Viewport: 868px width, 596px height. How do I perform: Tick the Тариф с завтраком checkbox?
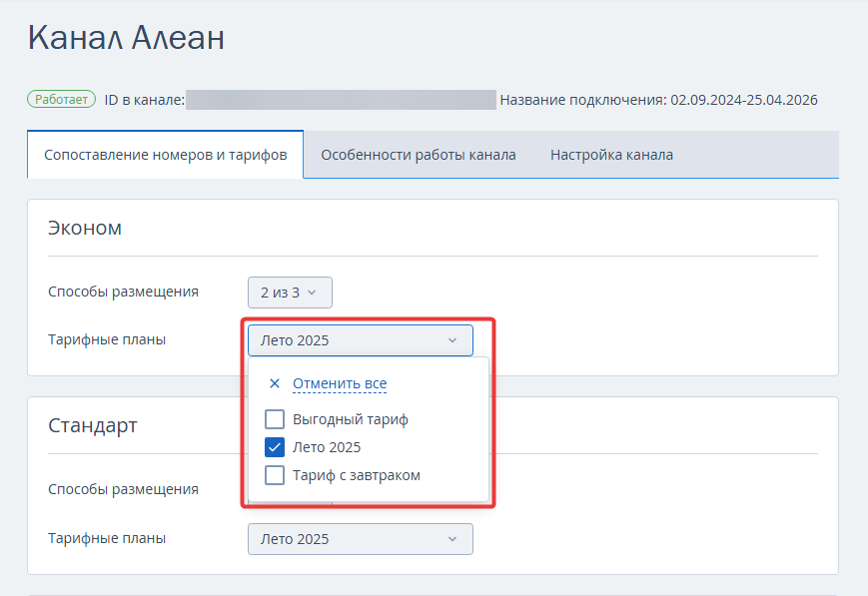[275, 475]
